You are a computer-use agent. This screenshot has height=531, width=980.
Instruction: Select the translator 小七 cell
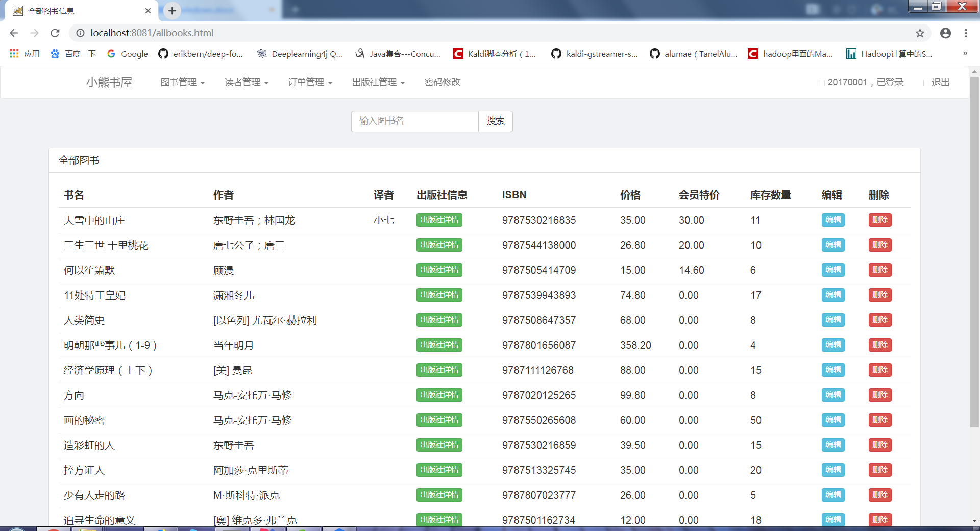tap(384, 220)
